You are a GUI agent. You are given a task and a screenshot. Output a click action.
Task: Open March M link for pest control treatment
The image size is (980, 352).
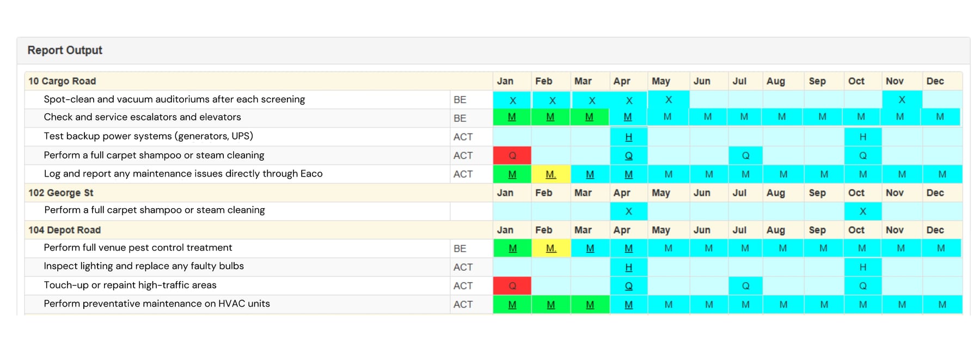point(590,248)
